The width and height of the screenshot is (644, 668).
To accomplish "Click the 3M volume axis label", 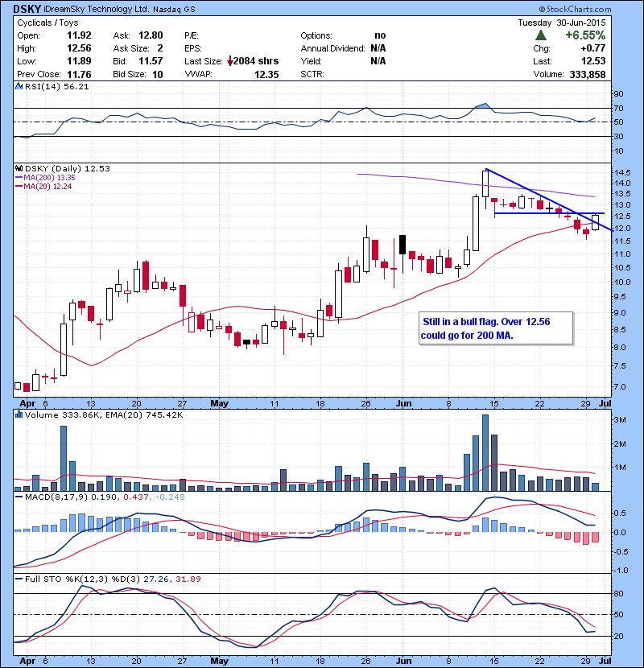I will [620, 419].
